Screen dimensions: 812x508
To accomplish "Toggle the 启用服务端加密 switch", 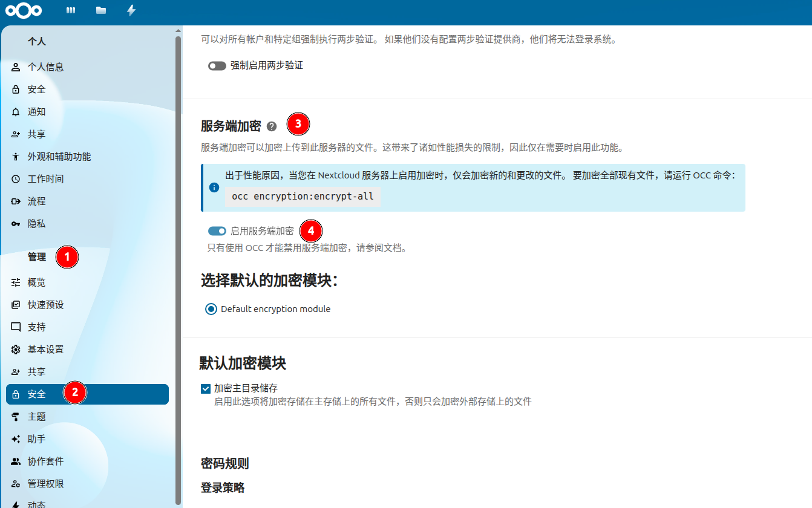I will coord(217,231).
